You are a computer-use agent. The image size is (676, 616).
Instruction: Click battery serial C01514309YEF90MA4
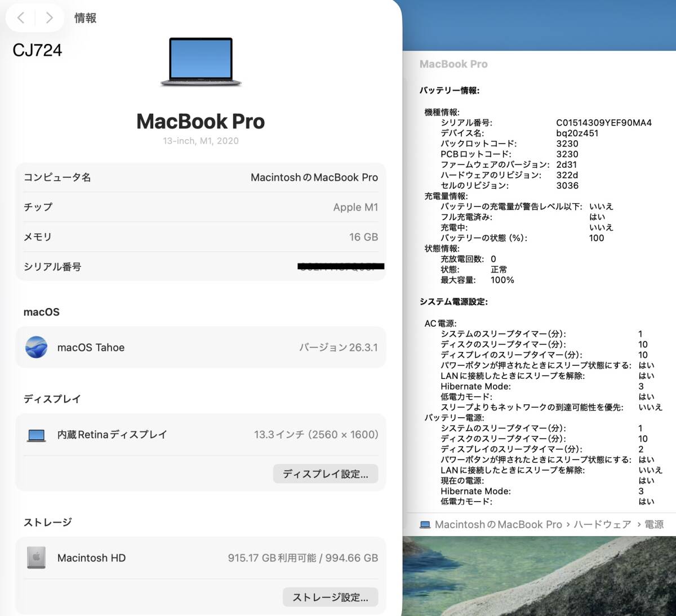[x=604, y=123]
